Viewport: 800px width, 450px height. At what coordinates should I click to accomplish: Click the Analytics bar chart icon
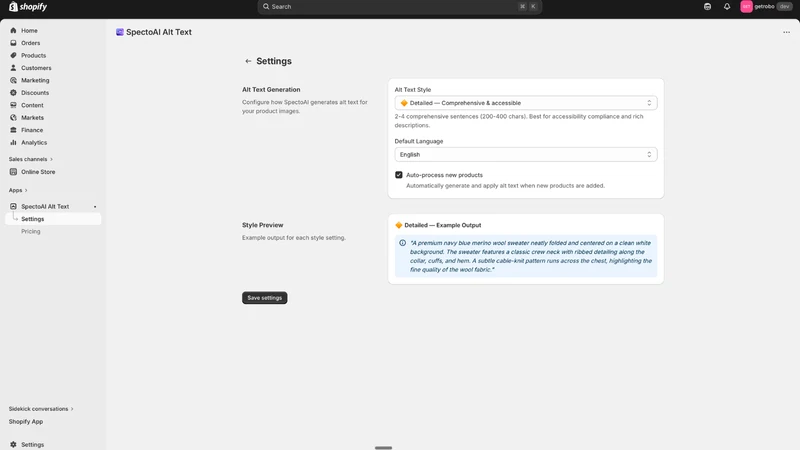(13, 142)
